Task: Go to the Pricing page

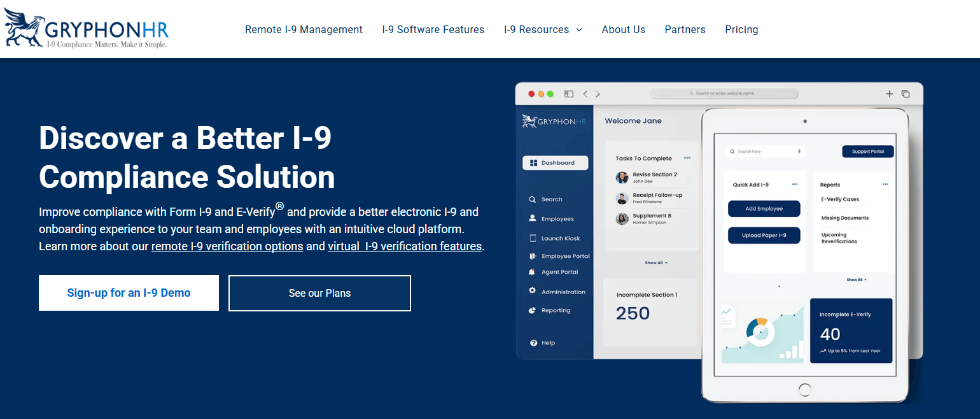Action: tap(741, 29)
